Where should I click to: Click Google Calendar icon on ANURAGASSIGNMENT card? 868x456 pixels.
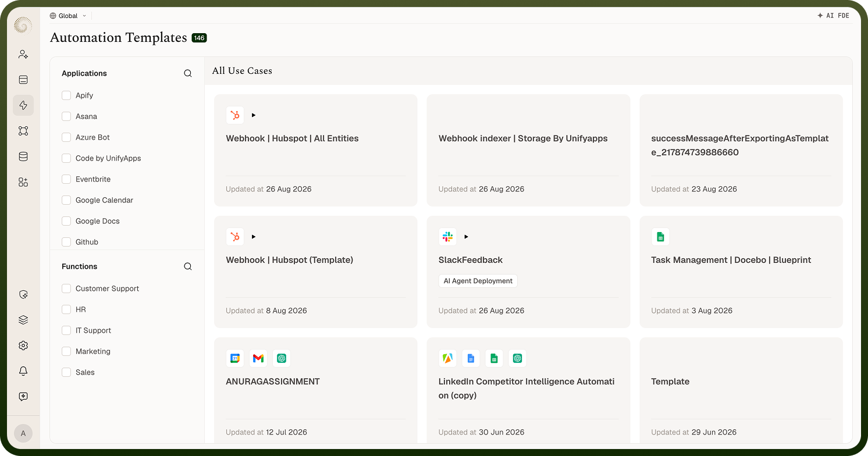click(235, 358)
